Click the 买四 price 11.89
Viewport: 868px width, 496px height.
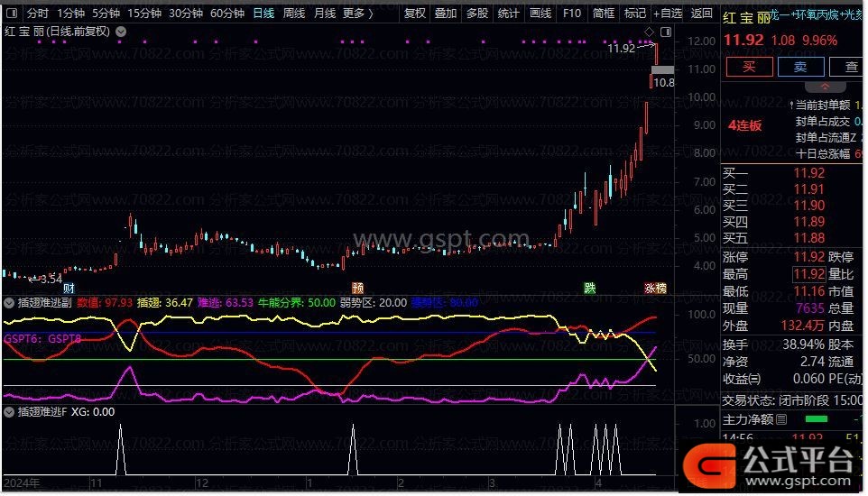pyautogui.click(x=808, y=222)
